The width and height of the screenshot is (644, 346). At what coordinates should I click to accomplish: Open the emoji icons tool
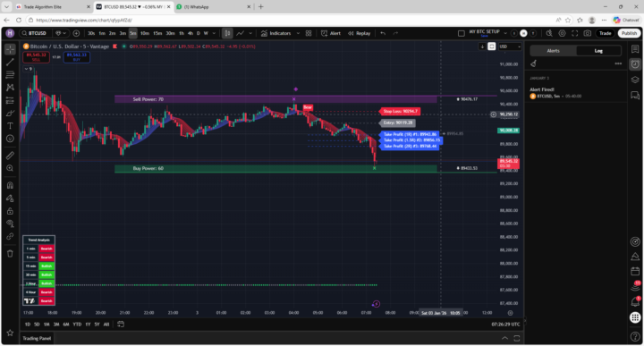tap(10, 139)
